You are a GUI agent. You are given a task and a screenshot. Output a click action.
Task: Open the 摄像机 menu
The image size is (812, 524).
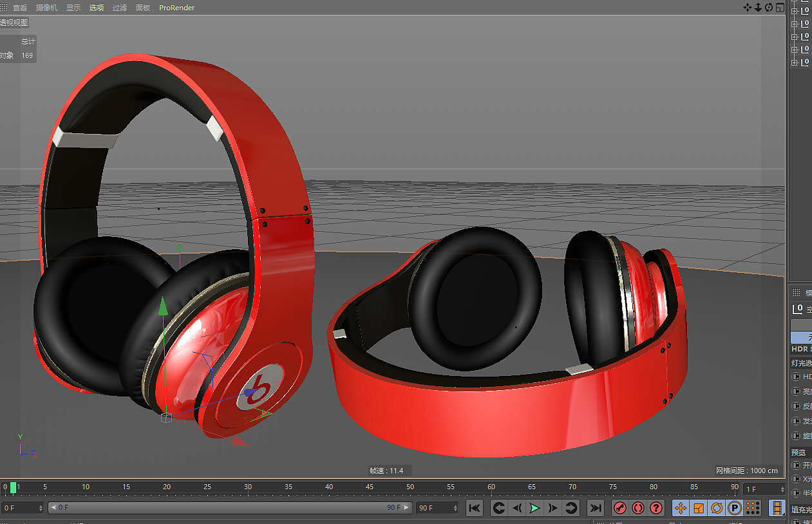pos(46,8)
